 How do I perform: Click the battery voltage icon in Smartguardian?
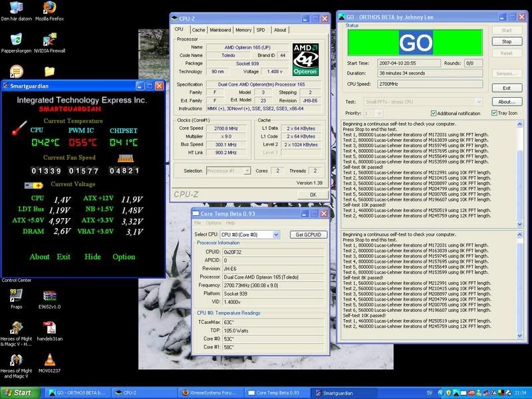(34, 186)
